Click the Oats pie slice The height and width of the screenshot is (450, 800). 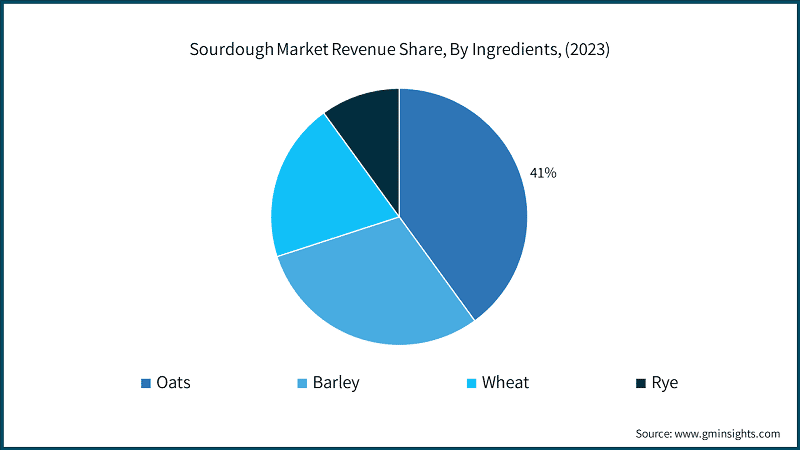[x=462, y=204]
